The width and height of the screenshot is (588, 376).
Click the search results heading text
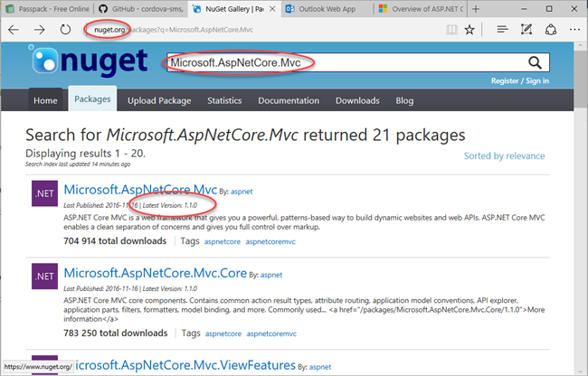tap(245, 135)
